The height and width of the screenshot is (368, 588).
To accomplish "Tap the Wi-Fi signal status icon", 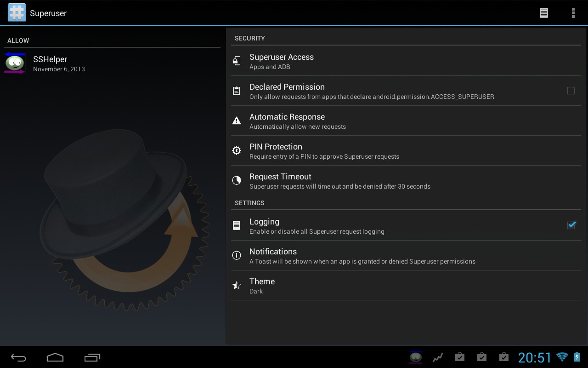I will (561, 357).
